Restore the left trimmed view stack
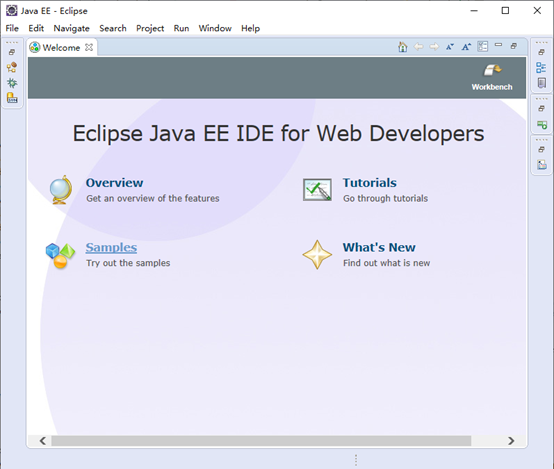Screen dimensions: 554x469 click(12, 52)
